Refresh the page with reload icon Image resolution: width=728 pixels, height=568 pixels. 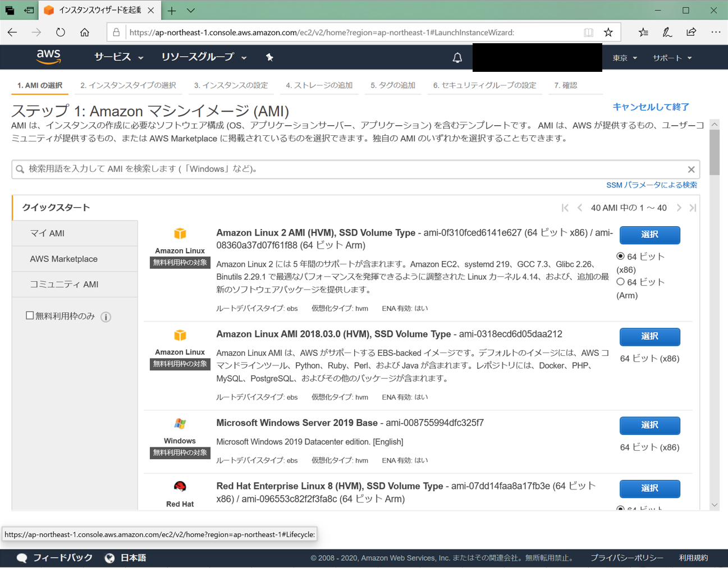[x=61, y=33]
